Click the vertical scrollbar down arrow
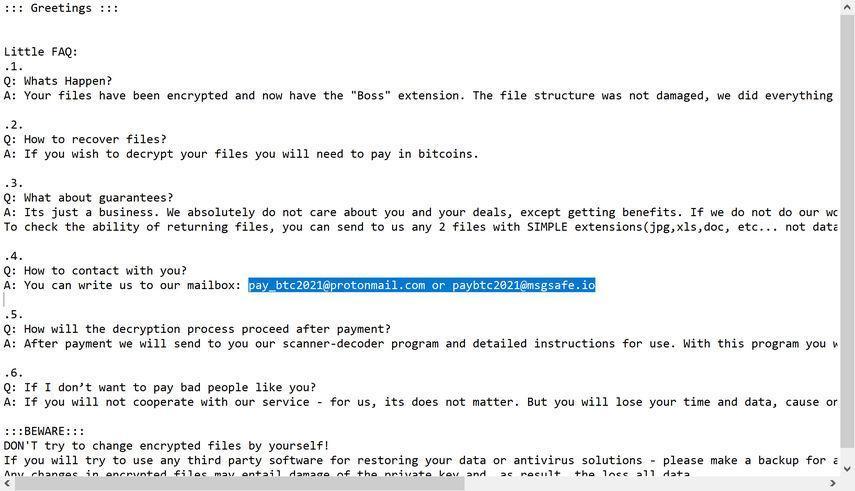855x491 pixels. pyautogui.click(x=847, y=468)
